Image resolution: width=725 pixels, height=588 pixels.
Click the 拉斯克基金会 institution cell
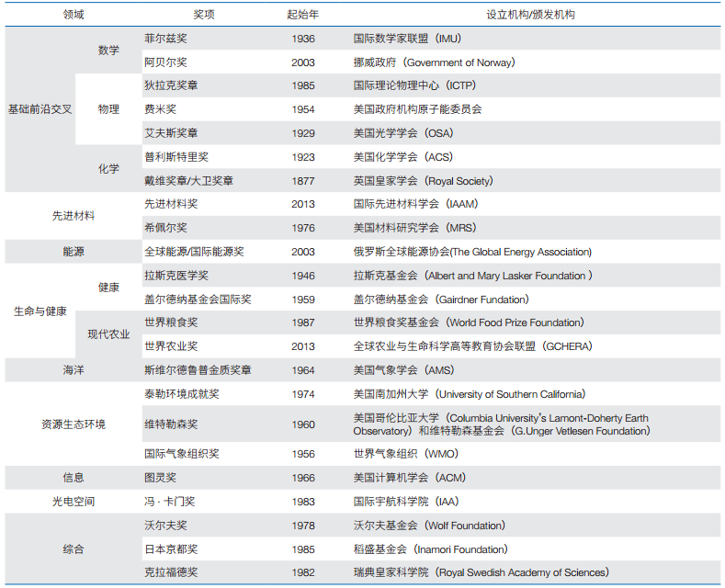[473, 276]
